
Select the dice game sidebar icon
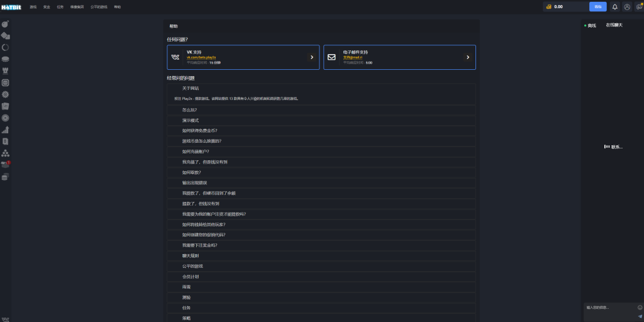click(x=5, y=36)
